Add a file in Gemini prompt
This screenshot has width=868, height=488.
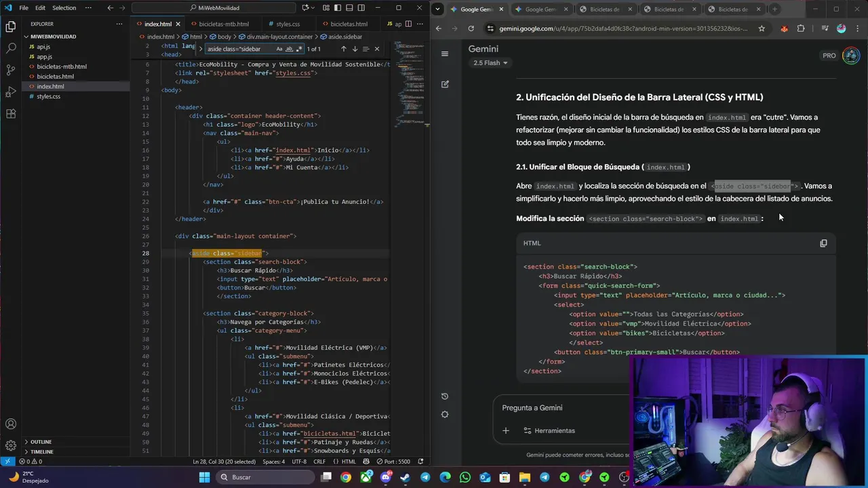tap(506, 430)
